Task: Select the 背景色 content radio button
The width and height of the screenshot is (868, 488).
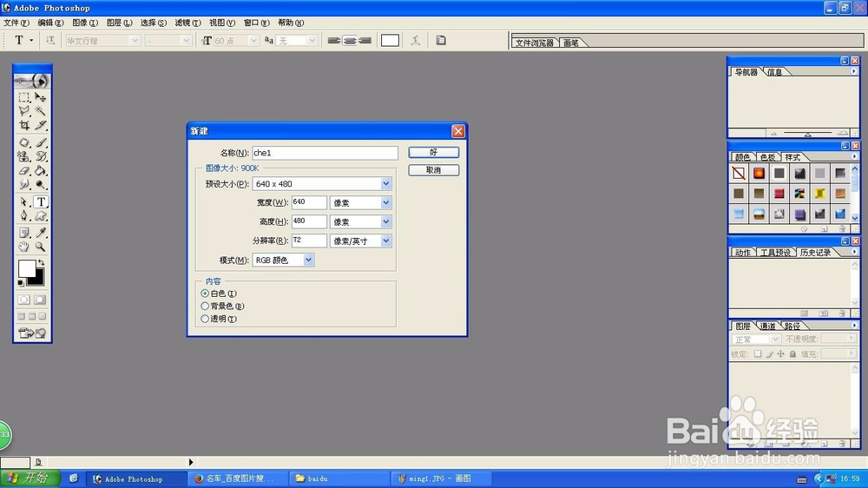Action: click(x=205, y=307)
